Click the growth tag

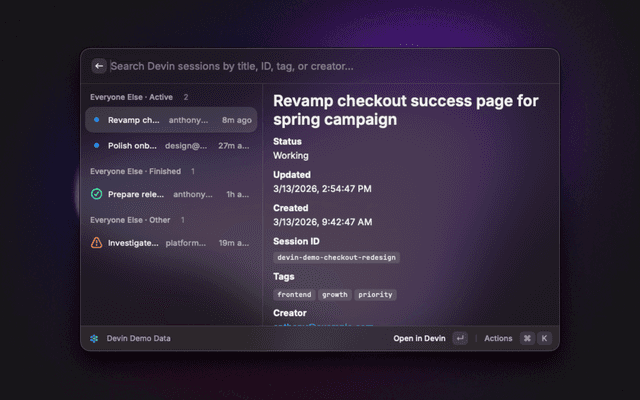click(335, 295)
